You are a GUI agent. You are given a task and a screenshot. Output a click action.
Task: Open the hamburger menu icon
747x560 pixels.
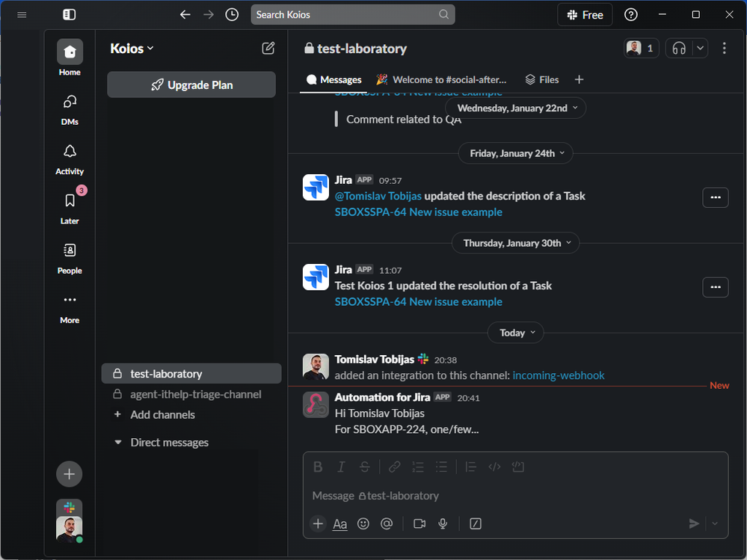(x=22, y=15)
